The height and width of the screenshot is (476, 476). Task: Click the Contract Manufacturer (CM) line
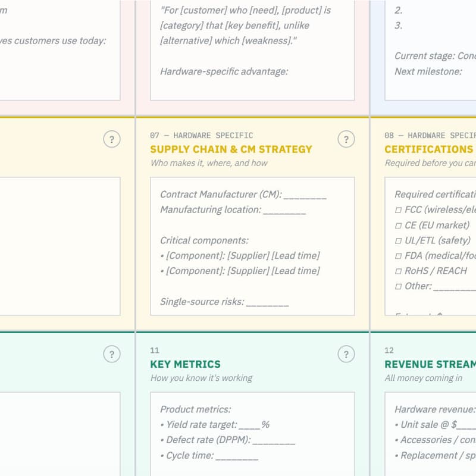click(243, 195)
